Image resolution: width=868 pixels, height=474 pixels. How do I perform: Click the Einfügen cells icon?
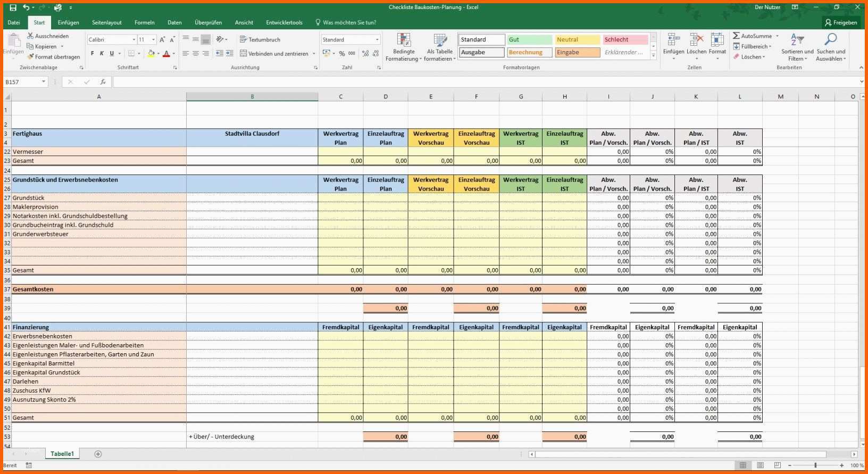pyautogui.click(x=673, y=40)
